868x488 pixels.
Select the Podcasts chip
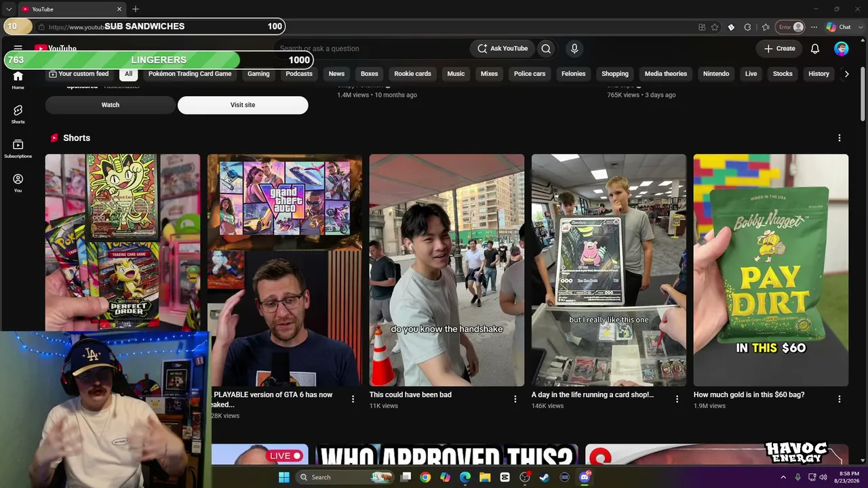coord(299,74)
